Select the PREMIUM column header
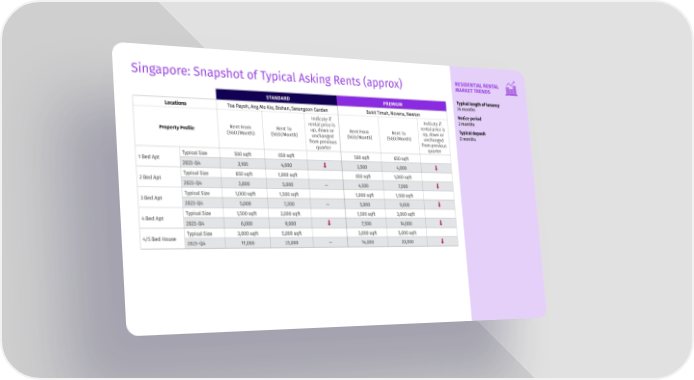This screenshot has width=694, height=380. [x=392, y=104]
